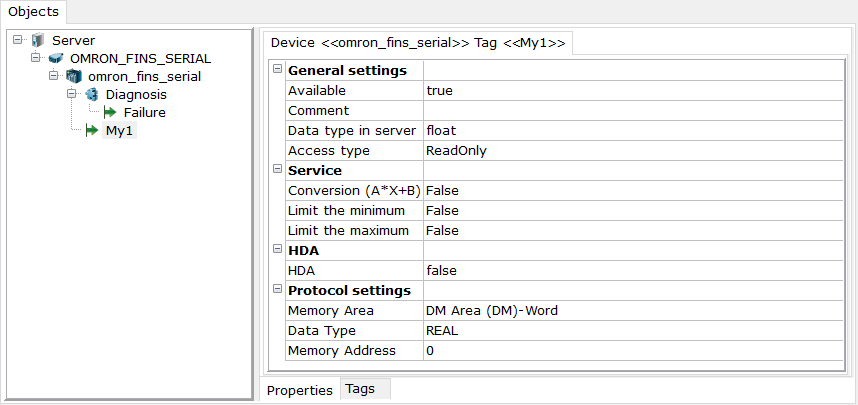Viewport: 858px width, 405px height.
Task: Click the Server node icon
Action: coord(38,40)
